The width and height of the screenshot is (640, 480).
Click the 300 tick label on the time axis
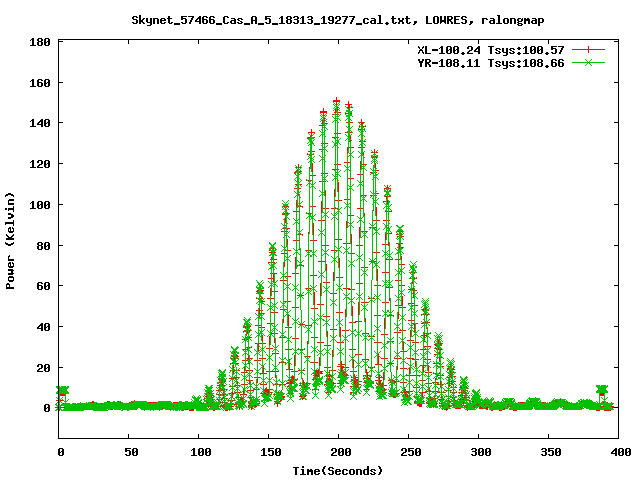point(481,452)
